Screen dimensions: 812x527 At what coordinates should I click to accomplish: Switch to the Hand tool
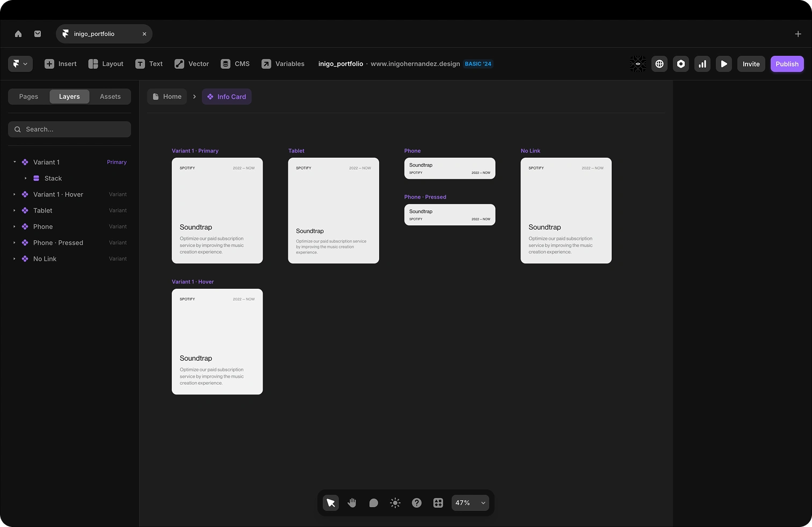(352, 503)
